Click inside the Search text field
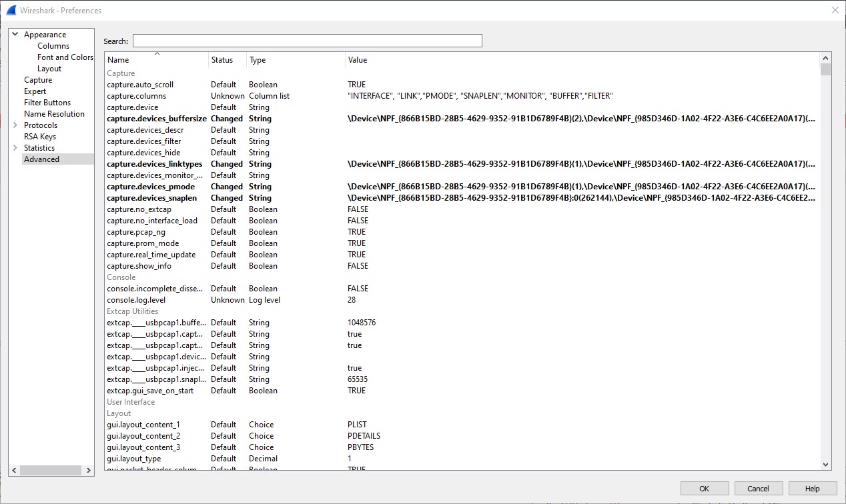The height and width of the screenshot is (504, 846). (307, 41)
